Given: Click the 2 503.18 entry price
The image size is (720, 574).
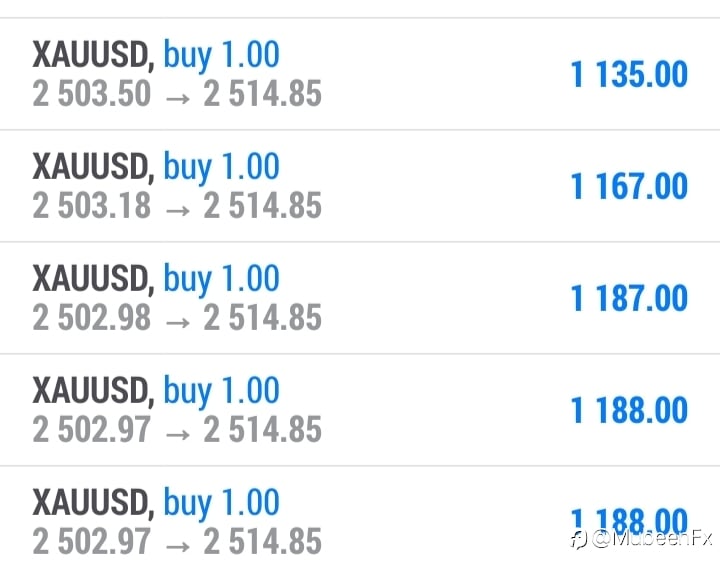Looking at the screenshot, I should [92, 205].
